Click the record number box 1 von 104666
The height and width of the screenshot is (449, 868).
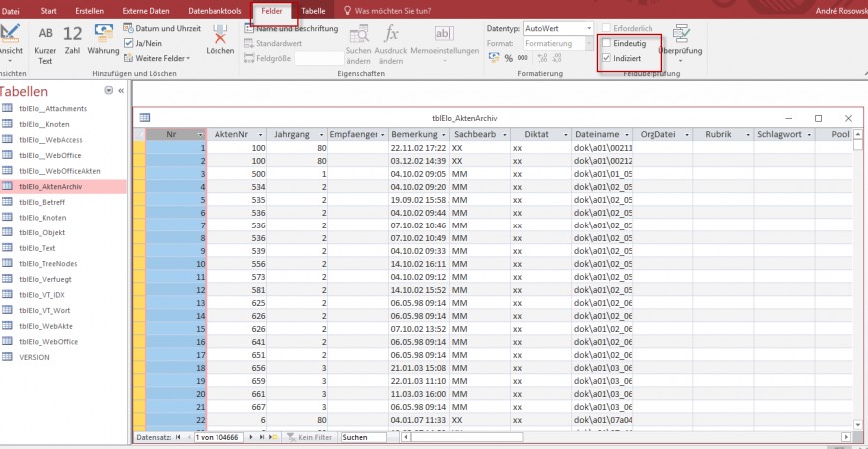[217, 437]
